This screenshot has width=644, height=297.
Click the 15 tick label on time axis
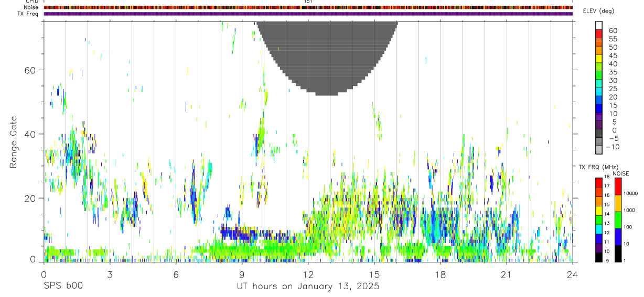(x=374, y=275)
